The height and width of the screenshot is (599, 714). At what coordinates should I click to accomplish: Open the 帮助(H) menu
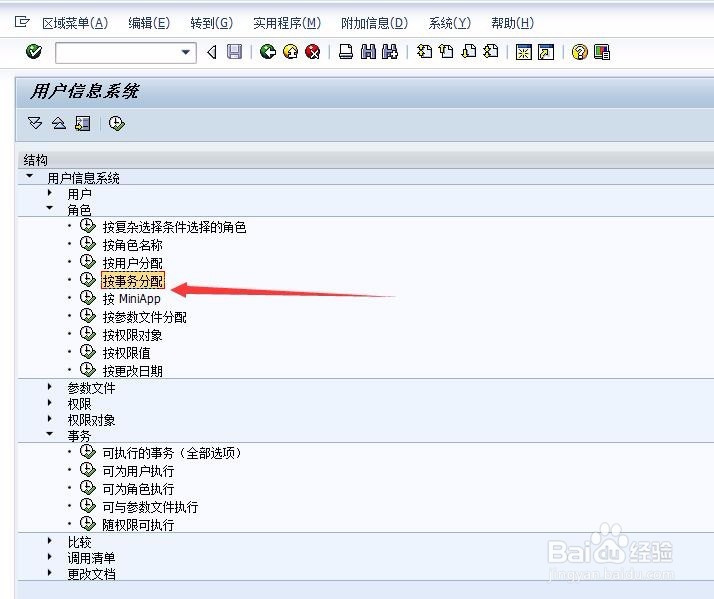512,23
